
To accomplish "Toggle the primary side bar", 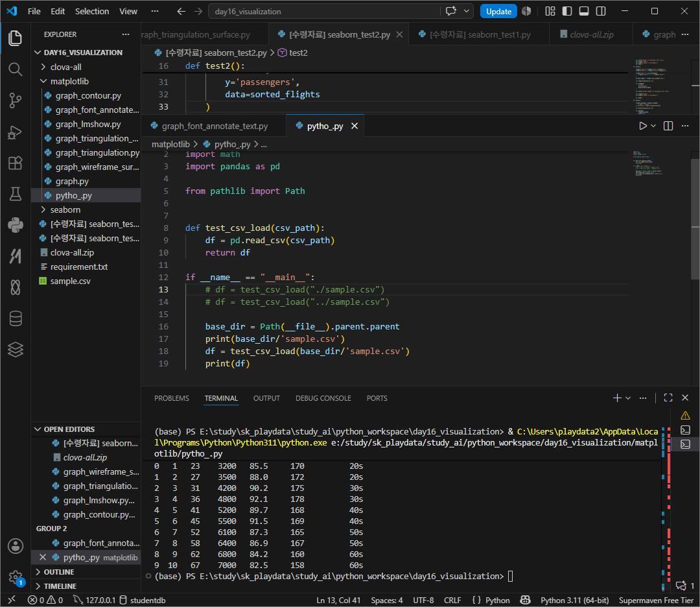I will coord(567,11).
